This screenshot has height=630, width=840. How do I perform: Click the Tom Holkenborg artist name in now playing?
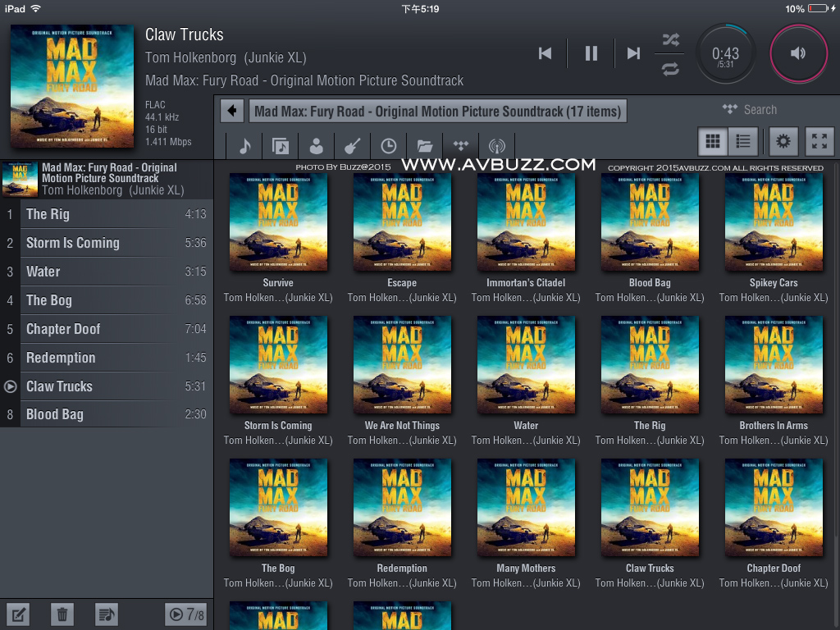(x=226, y=57)
